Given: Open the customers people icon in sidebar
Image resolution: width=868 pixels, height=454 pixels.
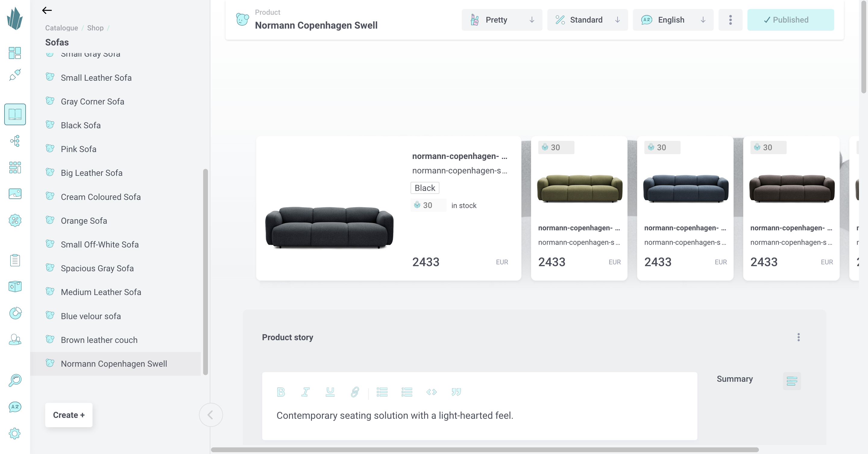Looking at the screenshot, I should pos(15,339).
